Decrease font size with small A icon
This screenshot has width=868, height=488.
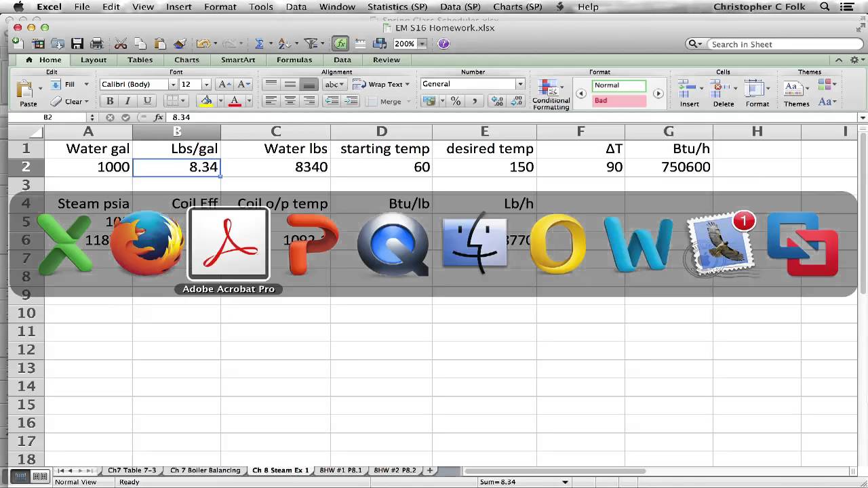coord(243,84)
